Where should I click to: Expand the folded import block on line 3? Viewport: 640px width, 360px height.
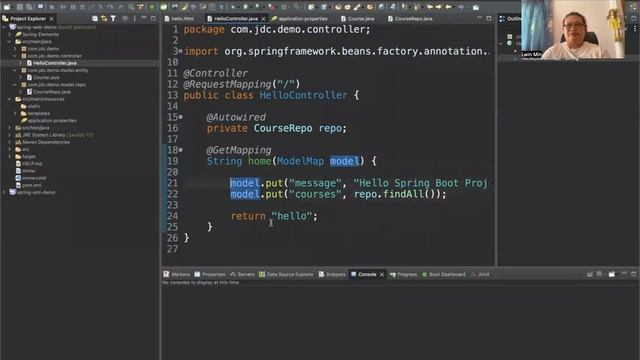point(180,51)
